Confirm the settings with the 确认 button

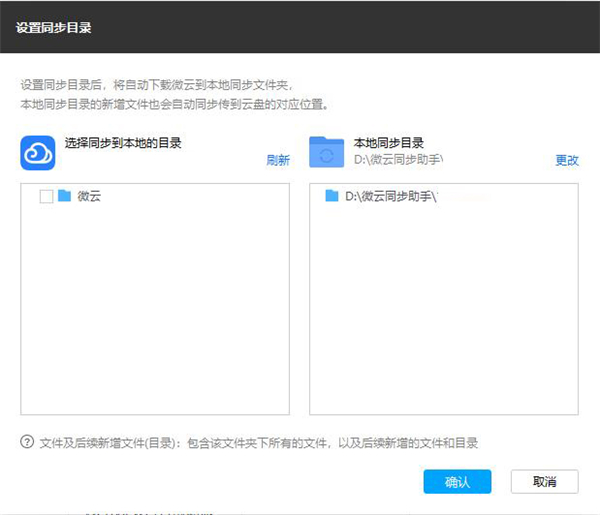coord(457,481)
